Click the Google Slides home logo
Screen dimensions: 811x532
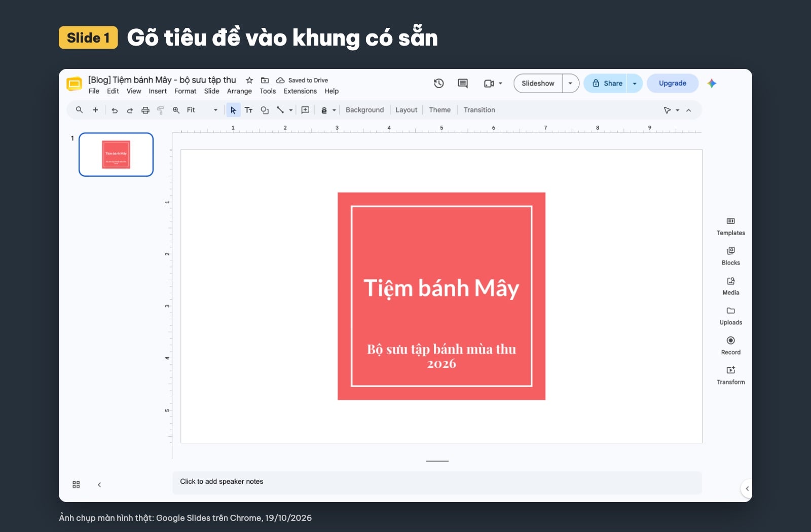pyautogui.click(x=74, y=84)
